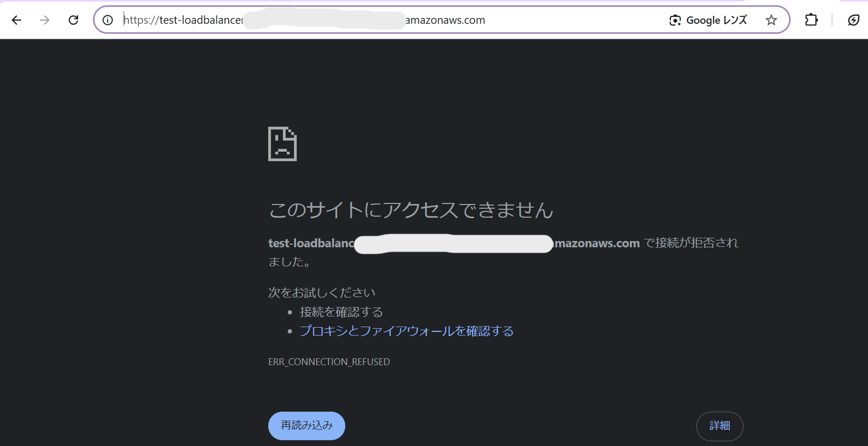Screen dimensions: 868x446
Task: Click the 次をお試しください text
Action: point(322,293)
